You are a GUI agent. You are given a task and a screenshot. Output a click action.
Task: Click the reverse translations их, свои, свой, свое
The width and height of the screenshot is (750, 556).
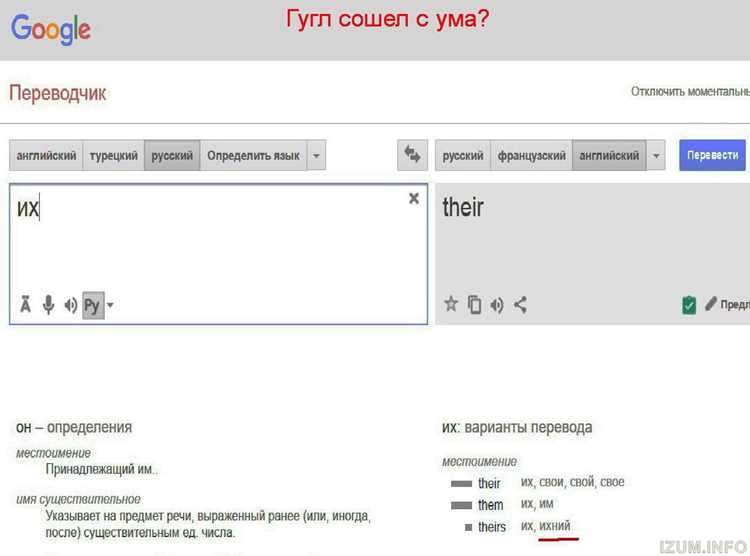[x=573, y=482]
